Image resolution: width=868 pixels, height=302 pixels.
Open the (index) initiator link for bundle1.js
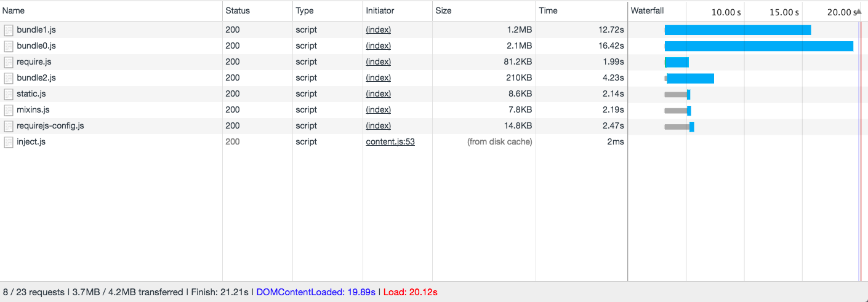[378, 30]
